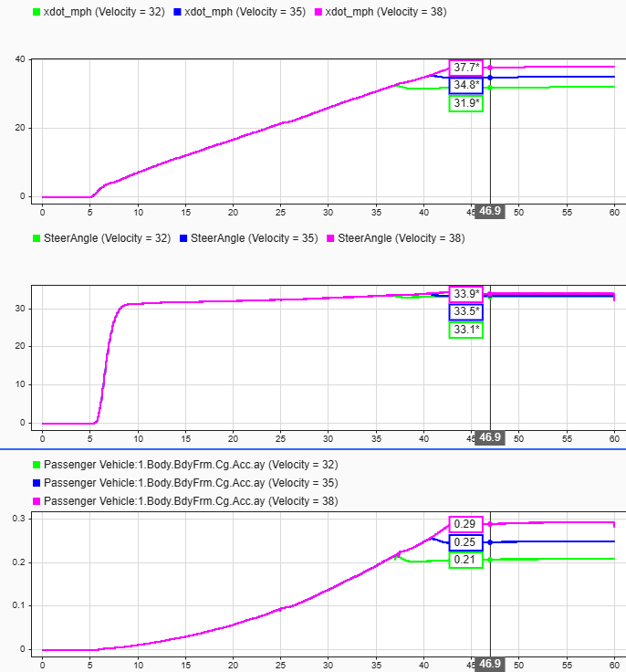
Task: Select legend label Acc.ay (Velocity = 35)
Action: tap(191, 483)
